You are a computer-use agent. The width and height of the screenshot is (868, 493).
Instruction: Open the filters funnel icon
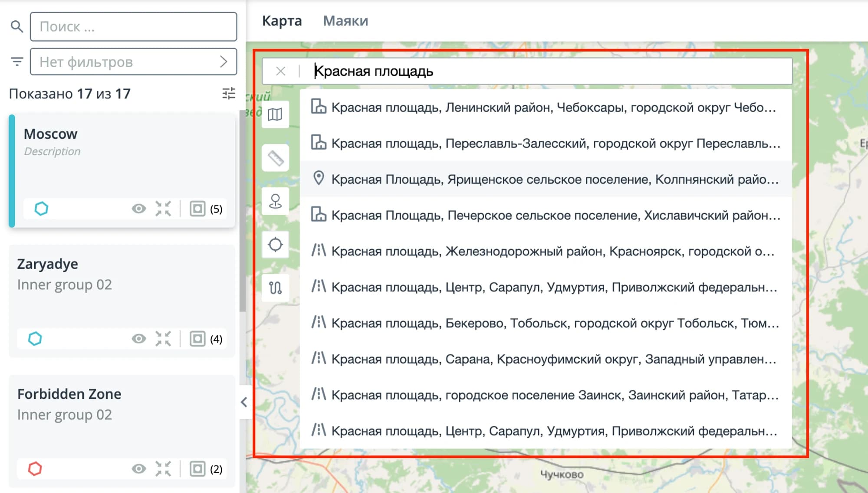tap(17, 62)
